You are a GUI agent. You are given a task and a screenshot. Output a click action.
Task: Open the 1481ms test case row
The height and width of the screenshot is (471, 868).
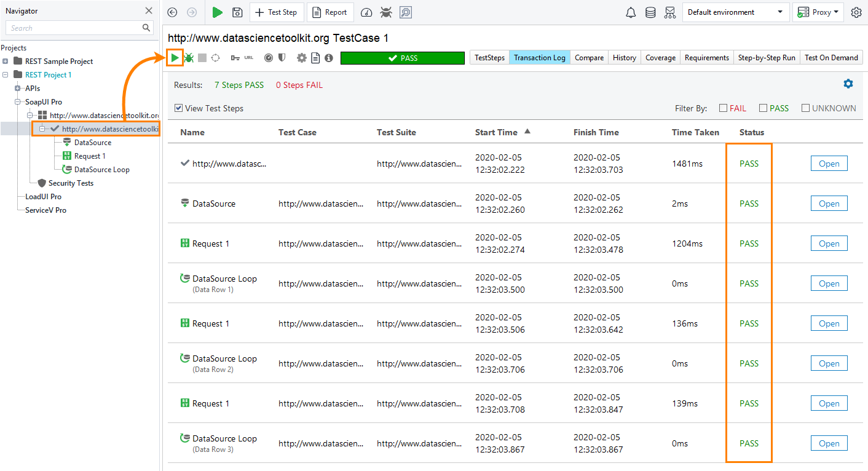829,164
